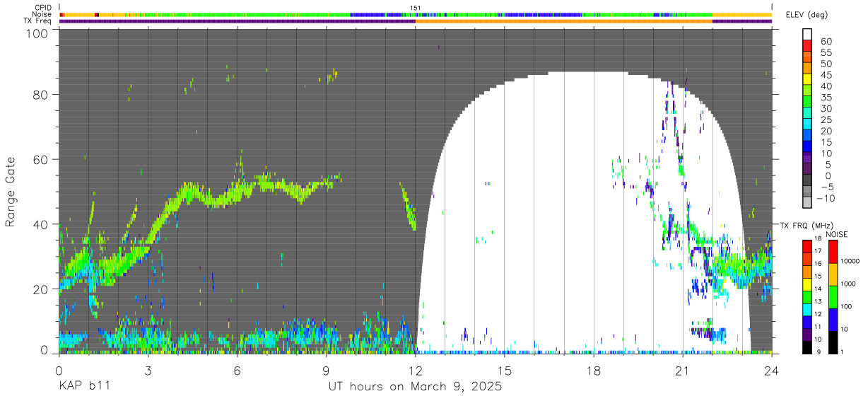Viewport: 868px width, 401px height.
Task: Click the purple TX Freq strip before 12 UT
Action: click(x=237, y=21)
